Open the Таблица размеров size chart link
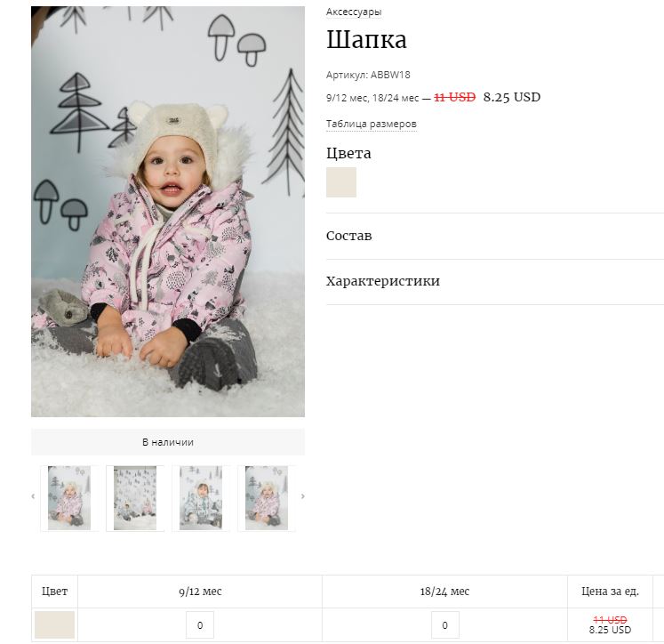This screenshot has width=664, height=644. point(371,124)
